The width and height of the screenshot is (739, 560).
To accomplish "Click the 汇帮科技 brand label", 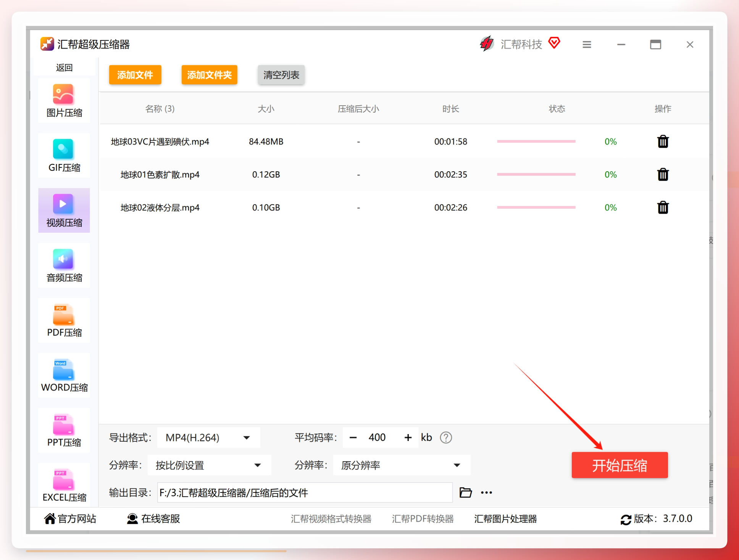I will (521, 45).
